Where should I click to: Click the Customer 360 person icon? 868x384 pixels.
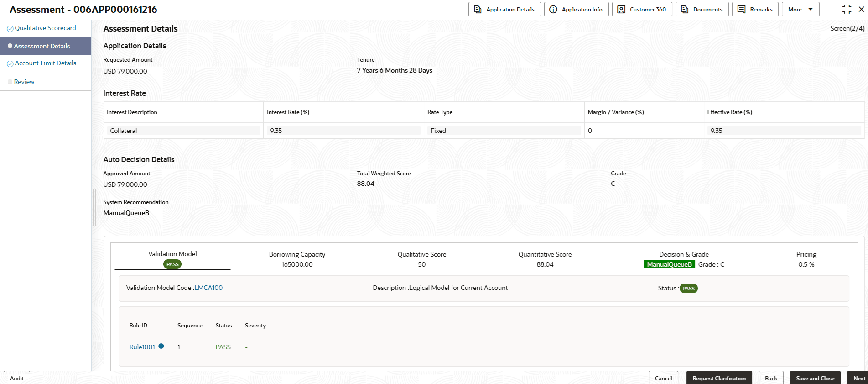(x=621, y=10)
